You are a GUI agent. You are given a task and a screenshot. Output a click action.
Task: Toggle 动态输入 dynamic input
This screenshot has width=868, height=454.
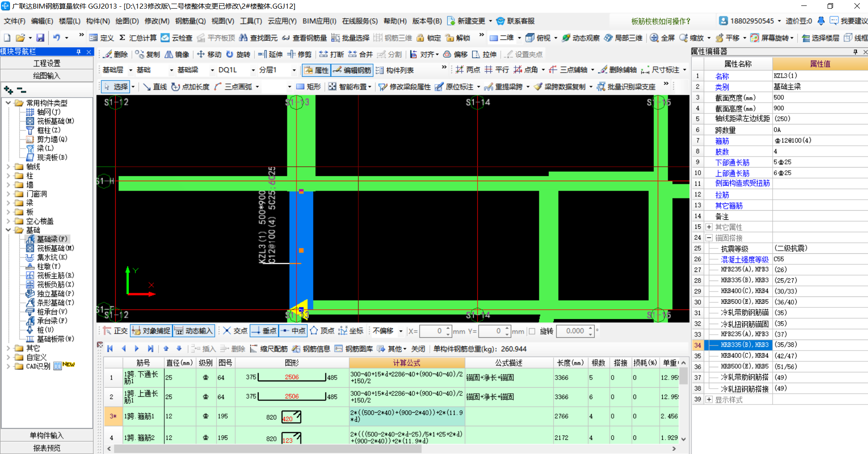(x=193, y=331)
